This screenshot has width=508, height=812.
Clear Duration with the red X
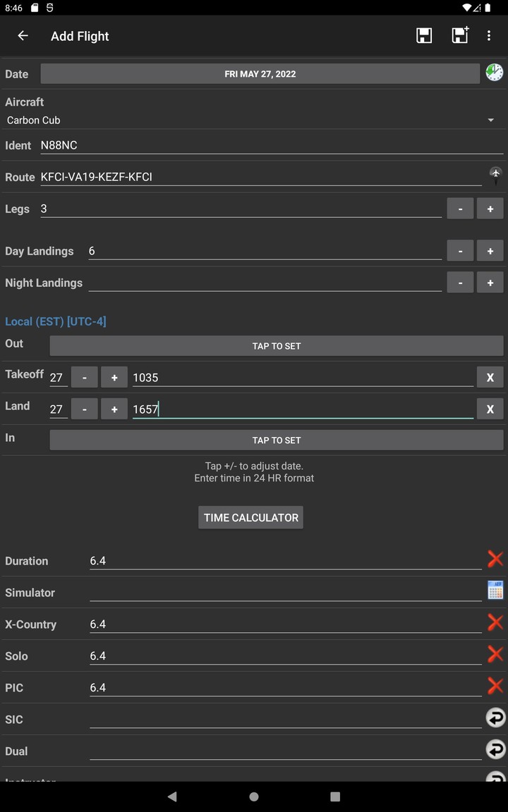pyautogui.click(x=495, y=559)
